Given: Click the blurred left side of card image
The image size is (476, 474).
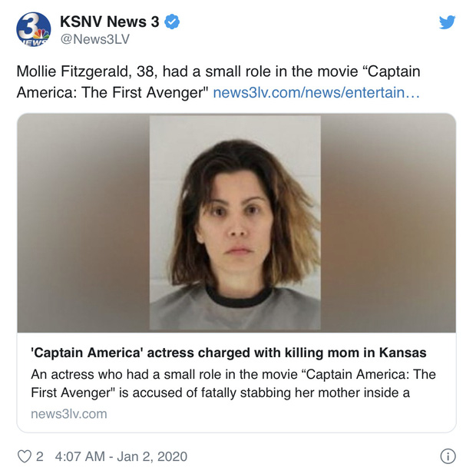Looking at the screenshot, I should [84, 223].
